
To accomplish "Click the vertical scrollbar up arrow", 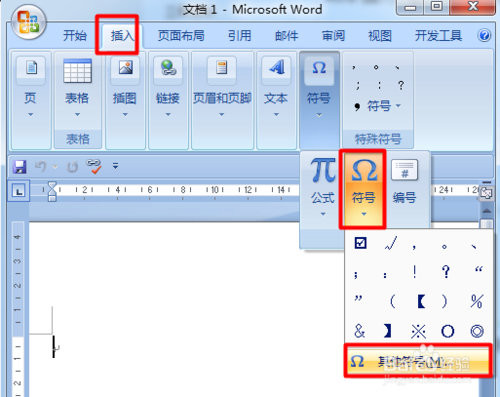I will (x=486, y=211).
